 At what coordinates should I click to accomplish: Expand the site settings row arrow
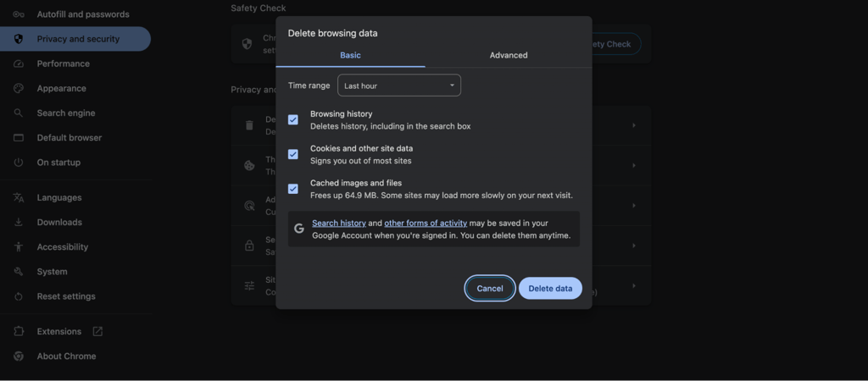pos(634,286)
